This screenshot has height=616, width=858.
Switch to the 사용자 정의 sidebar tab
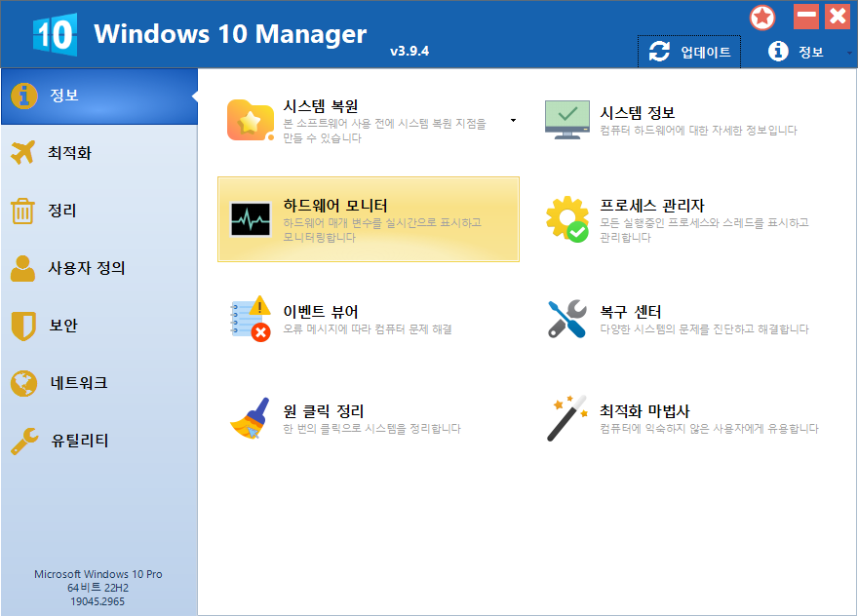pyautogui.click(x=99, y=268)
